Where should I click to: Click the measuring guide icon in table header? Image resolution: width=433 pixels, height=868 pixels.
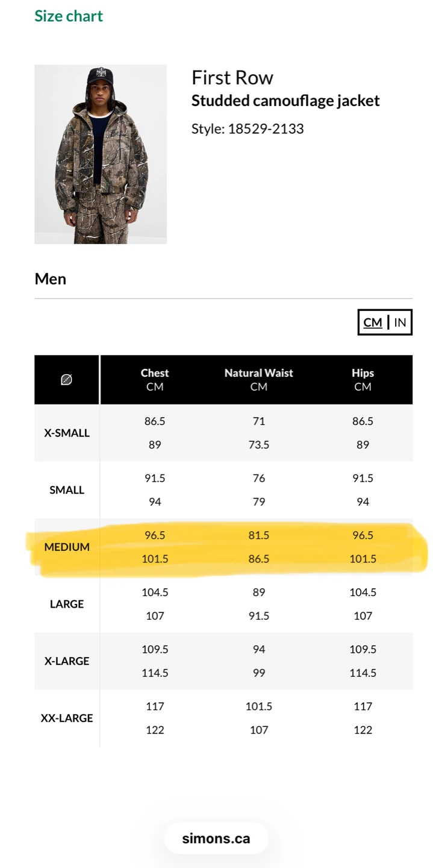[67, 380]
